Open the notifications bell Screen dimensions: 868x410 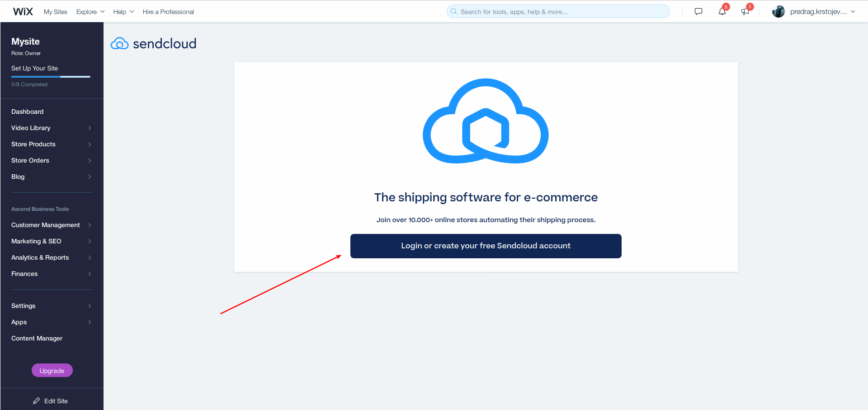(x=722, y=11)
